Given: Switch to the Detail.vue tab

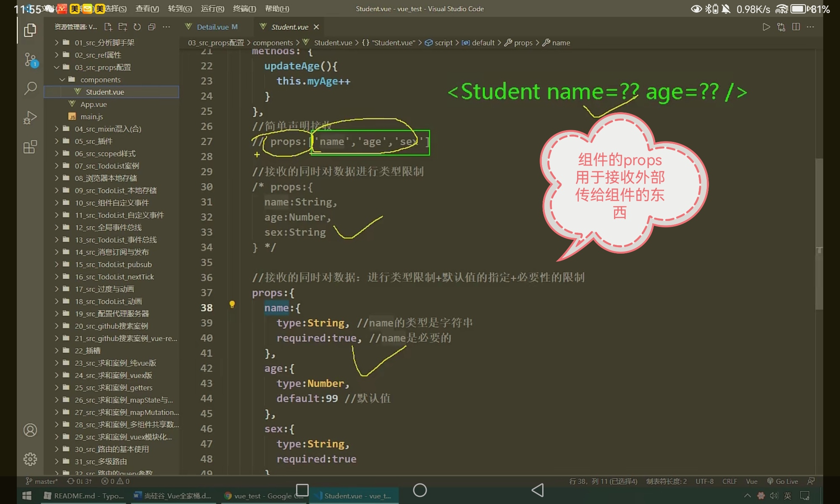Looking at the screenshot, I should tap(212, 27).
